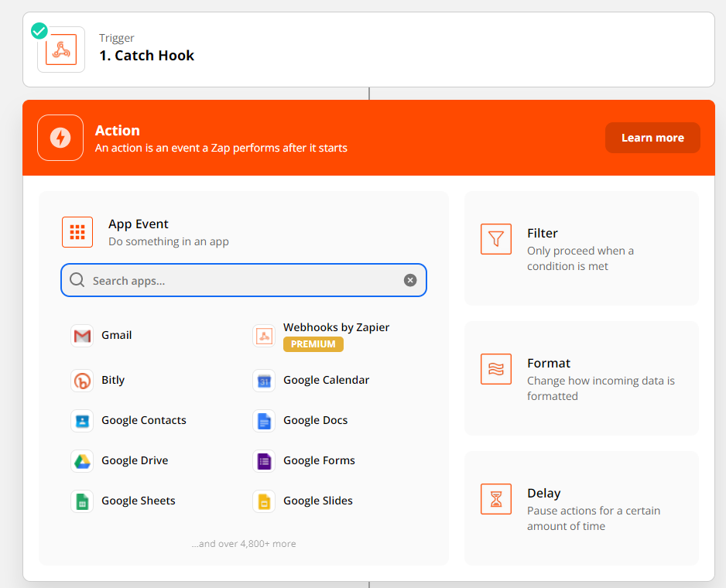Click the Filter funnel icon

click(x=496, y=239)
